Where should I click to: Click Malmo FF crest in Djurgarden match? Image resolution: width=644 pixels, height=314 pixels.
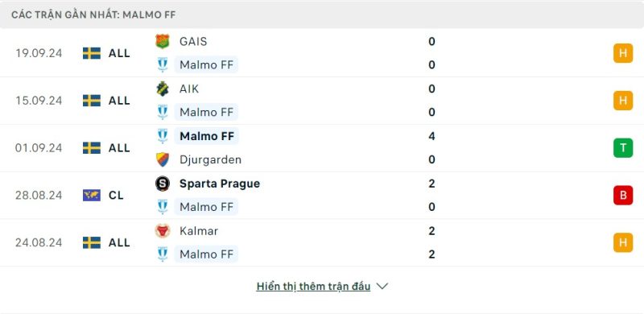tap(163, 136)
